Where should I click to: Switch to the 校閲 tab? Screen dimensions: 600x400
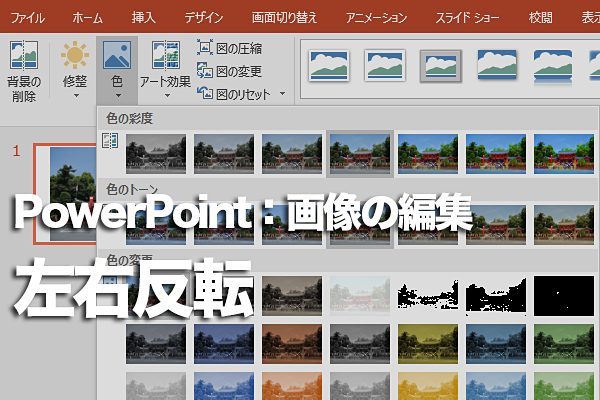coord(540,18)
